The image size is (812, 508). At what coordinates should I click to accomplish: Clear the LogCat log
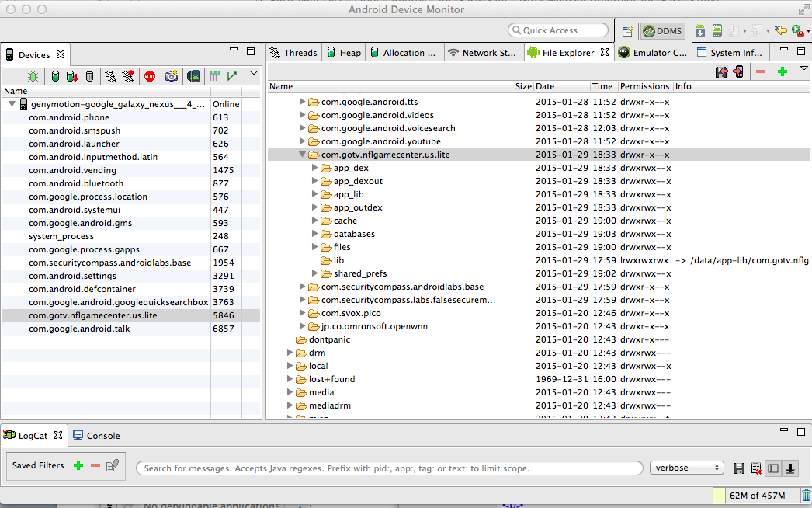[756, 468]
